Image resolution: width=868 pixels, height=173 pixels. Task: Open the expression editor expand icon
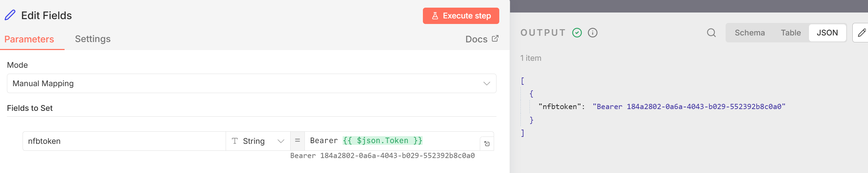pos(487,144)
